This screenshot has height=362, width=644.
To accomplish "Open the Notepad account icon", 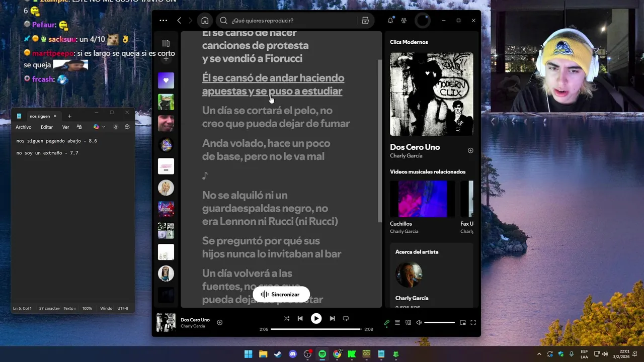I will [116, 127].
